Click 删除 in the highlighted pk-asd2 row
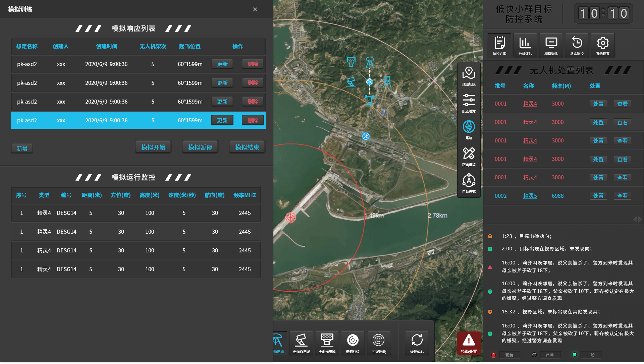This screenshot has height=364, width=644. [253, 121]
